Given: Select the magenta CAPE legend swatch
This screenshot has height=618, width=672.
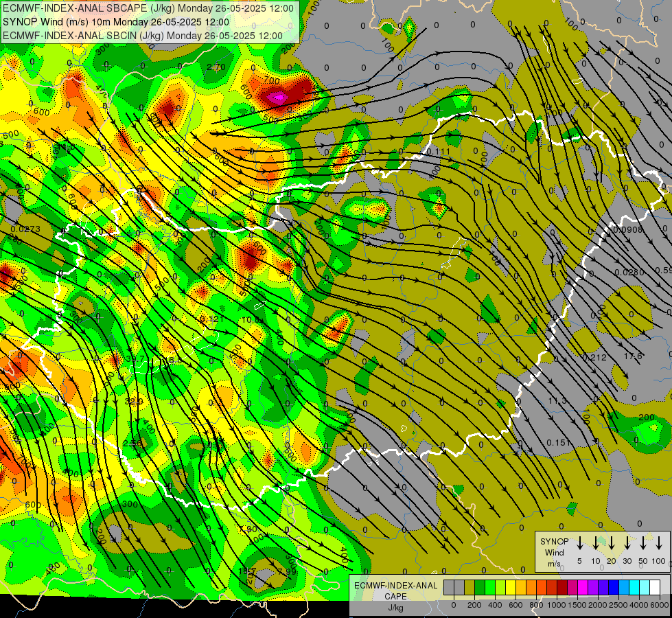Looking at the screenshot, I should point(583,587).
